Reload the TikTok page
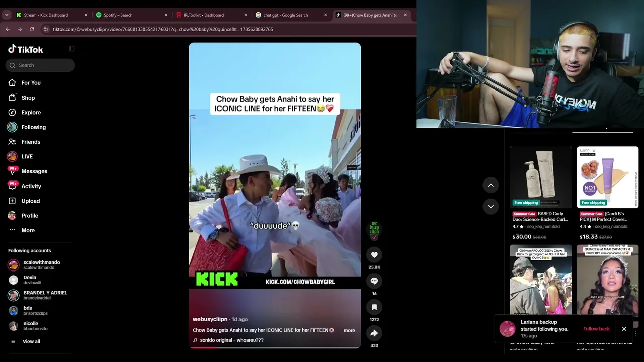The width and height of the screenshot is (644, 362). click(32, 29)
